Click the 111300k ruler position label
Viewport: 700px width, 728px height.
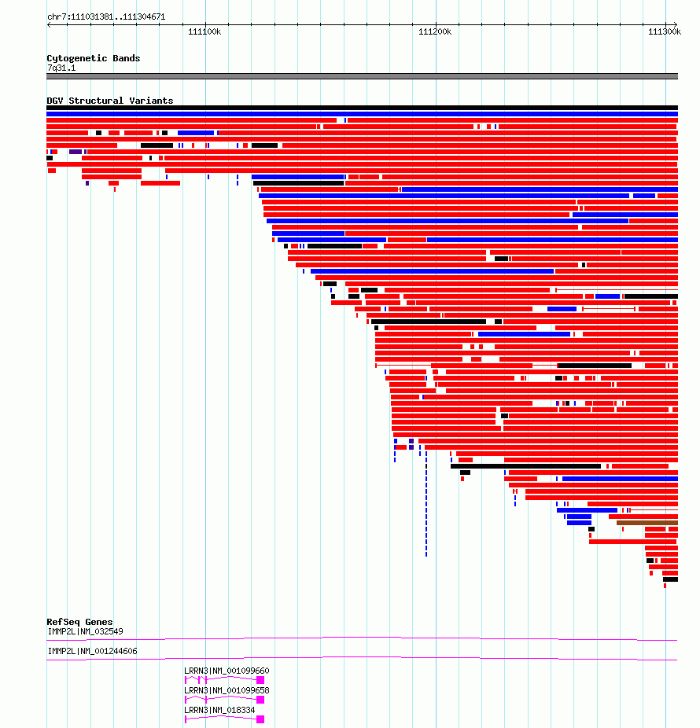(665, 31)
